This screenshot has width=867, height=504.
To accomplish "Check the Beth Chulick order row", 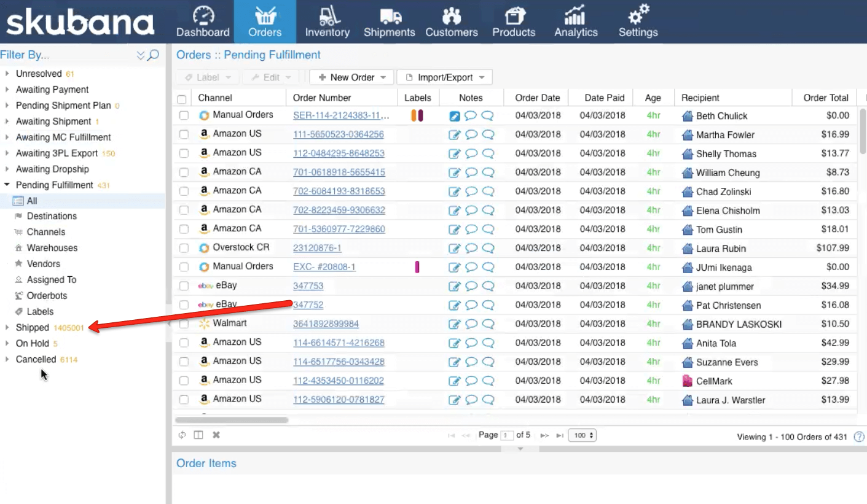I will pyautogui.click(x=184, y=115).
